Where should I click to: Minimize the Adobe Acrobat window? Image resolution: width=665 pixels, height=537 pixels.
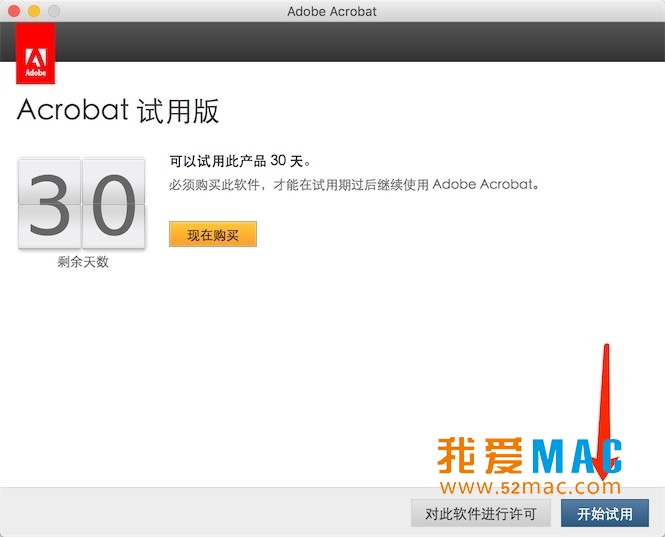pyautogui.click(x=34, y=11)
